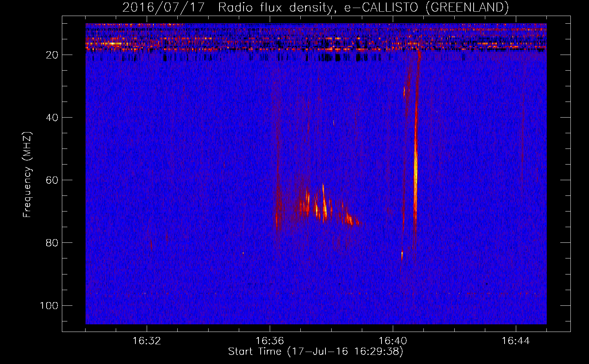Click the 80 MHz frequency tick label
The height and width of the screenshot is (364, 589).
point(52,243)
